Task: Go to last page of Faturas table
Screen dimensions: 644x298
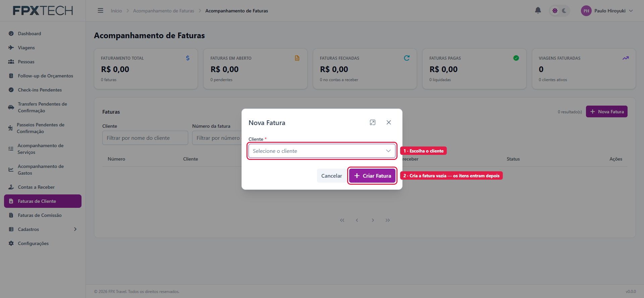Action: pos(388,220)
